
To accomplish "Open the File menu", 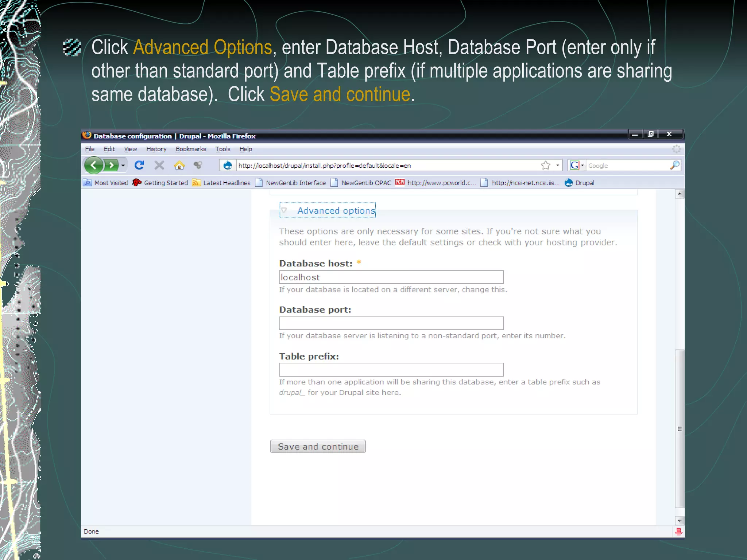I will point(90,149).
